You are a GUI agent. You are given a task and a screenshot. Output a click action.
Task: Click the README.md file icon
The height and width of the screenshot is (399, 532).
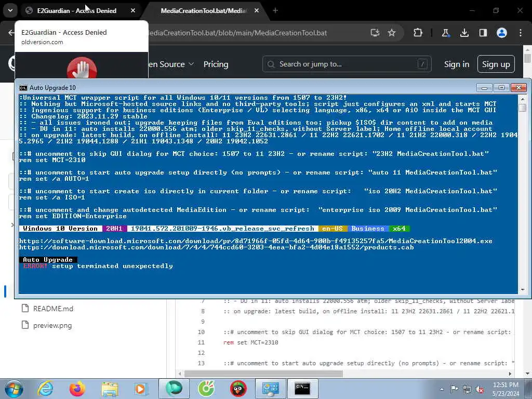click(25, 309)
